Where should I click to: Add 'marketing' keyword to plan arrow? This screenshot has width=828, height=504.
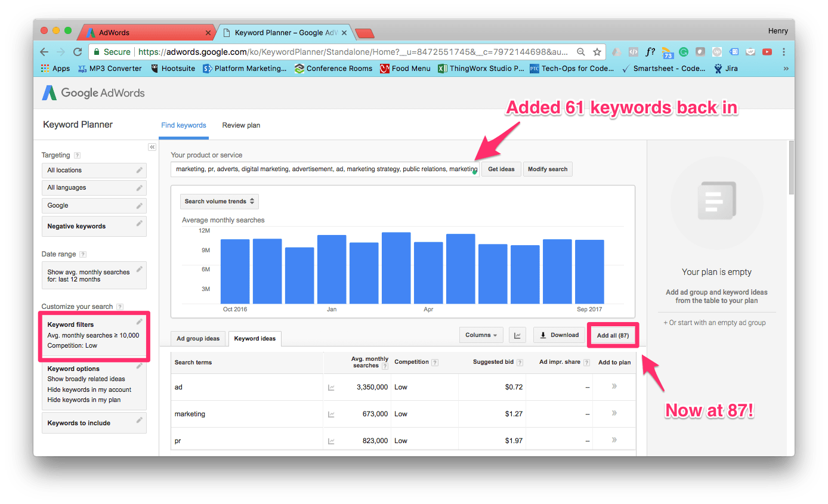pyautogui.click(x=614, y=413)
